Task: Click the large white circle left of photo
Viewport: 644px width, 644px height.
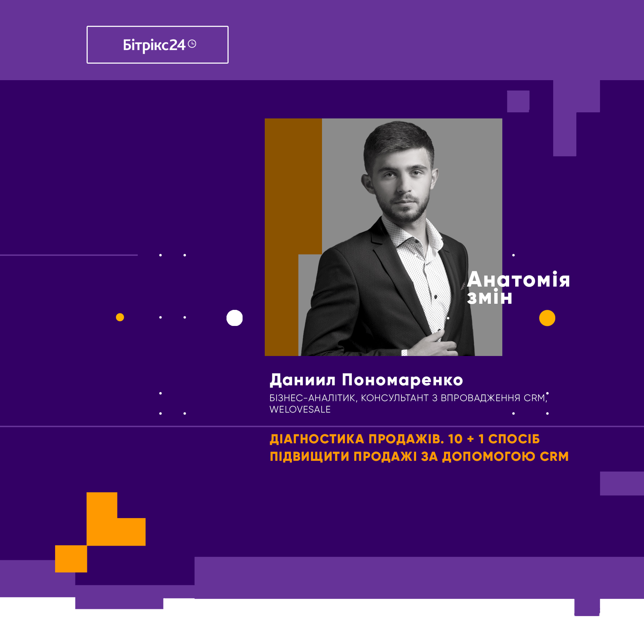Action: click(234, 318)
